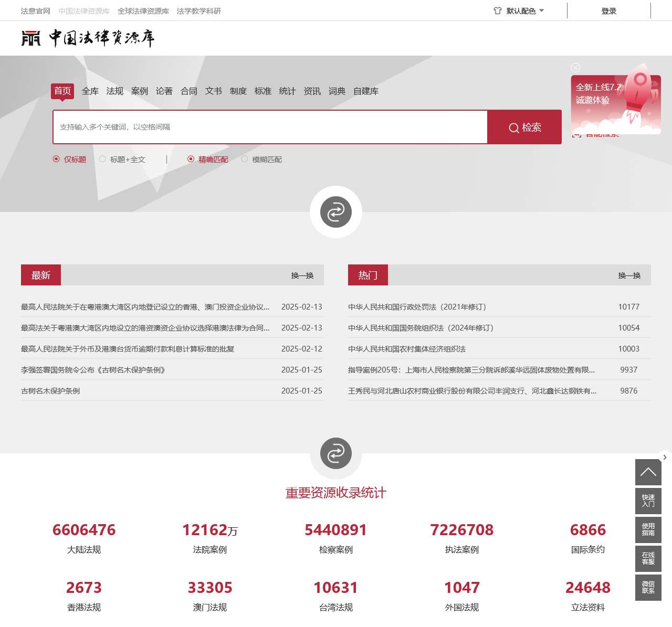Click the 24648 立法资料 statistic

[588, 597]
